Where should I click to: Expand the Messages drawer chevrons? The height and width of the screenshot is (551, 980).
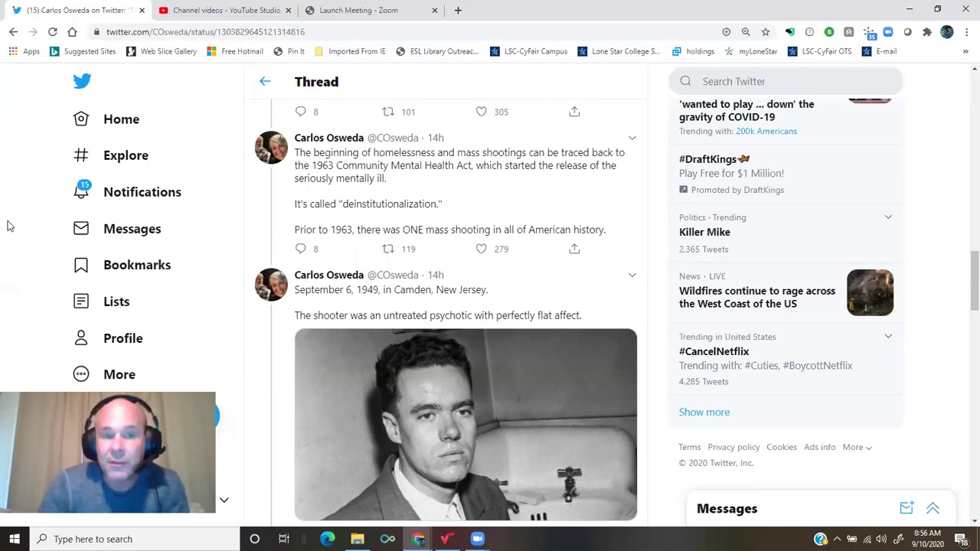[933, 508]
